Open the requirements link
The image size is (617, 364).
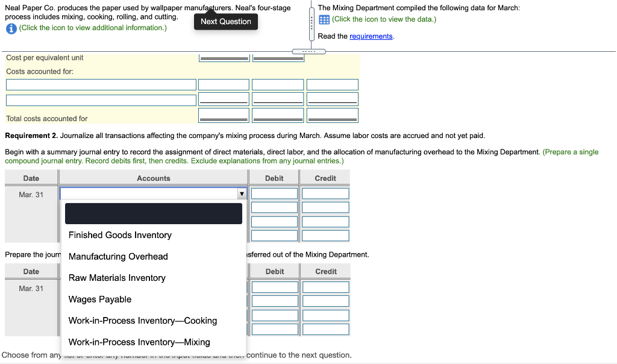371,36
